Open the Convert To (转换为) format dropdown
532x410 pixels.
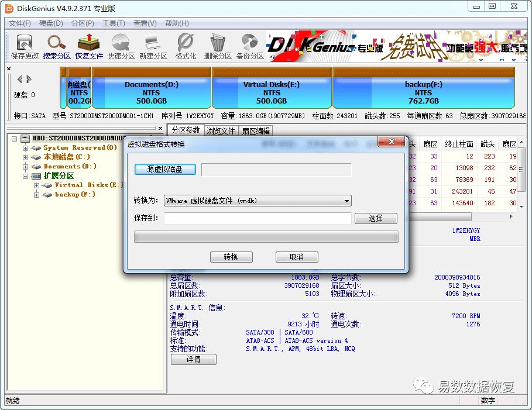tap(258, 201)
